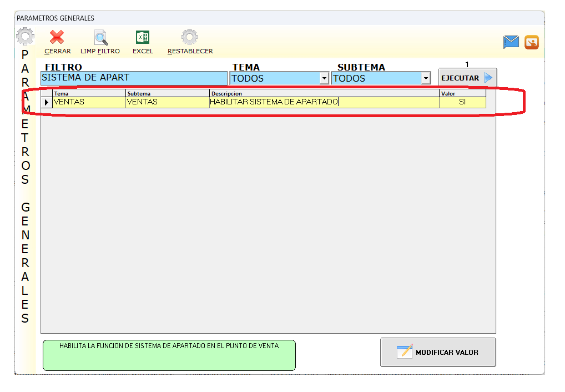Export the list with the EXCEL icon
This screenshot has height=392, width=565.
tap(143, 38)
